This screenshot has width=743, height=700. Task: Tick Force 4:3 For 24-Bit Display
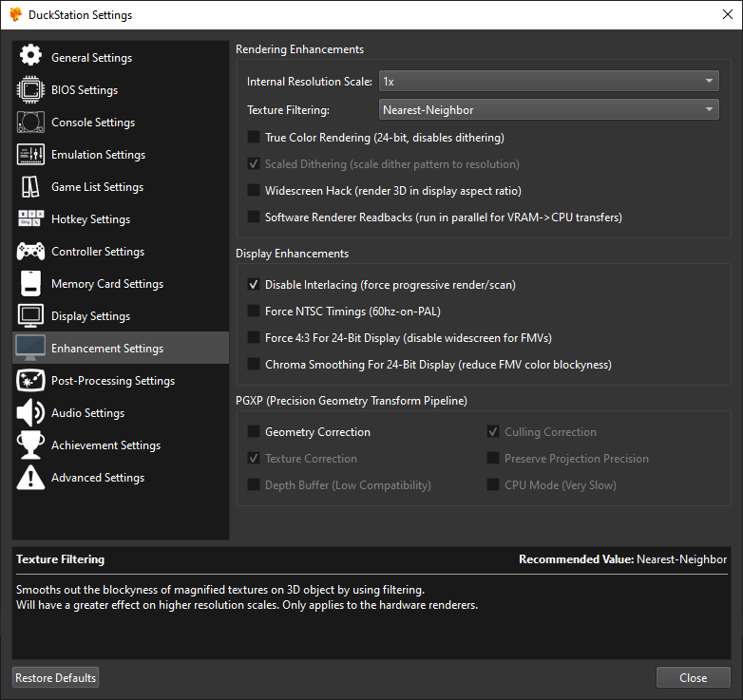pos(254,338)
